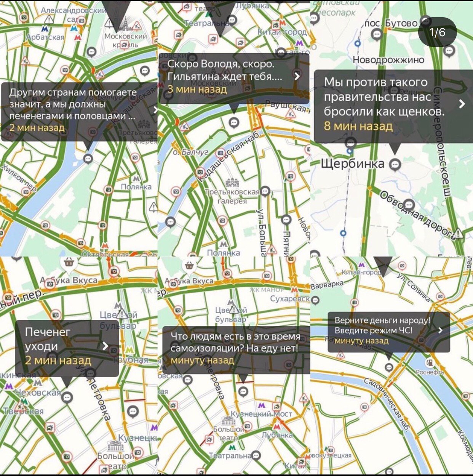Tap the Сухаревская metro station icon
This screenshot has width=473, height=476.
294,290
